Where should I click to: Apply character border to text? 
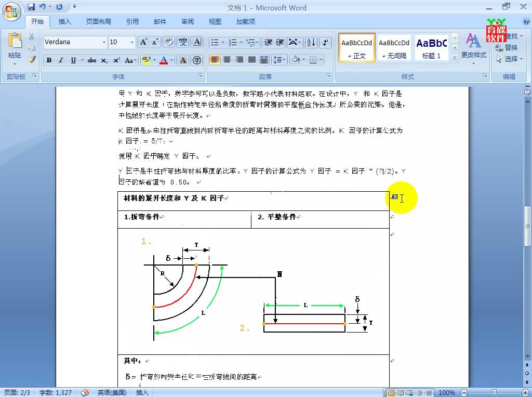[197, 42]
